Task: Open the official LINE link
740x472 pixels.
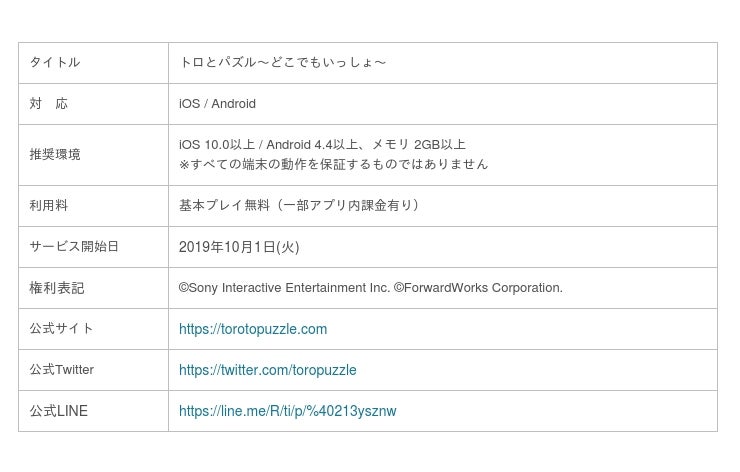Action: click(287, 411)
